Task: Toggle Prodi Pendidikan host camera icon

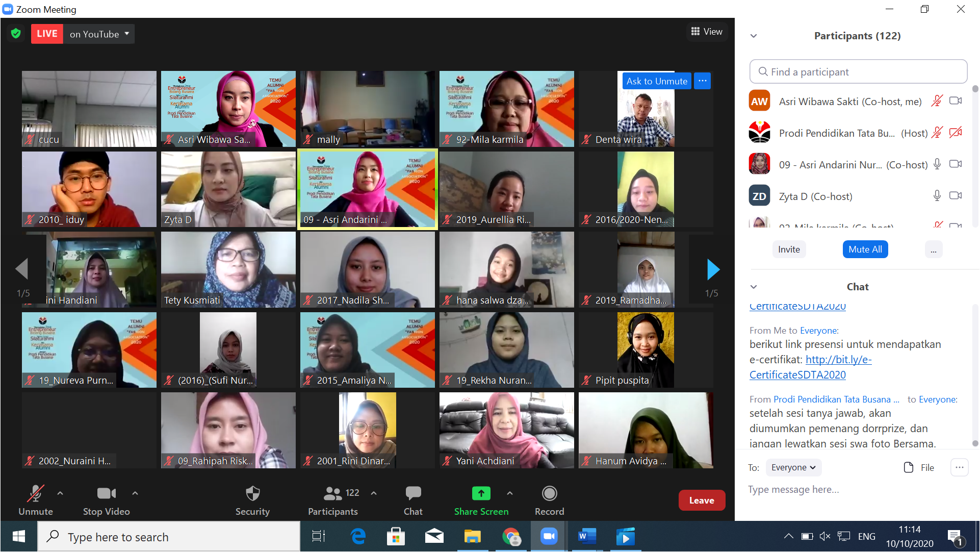Action: (956, 133)
